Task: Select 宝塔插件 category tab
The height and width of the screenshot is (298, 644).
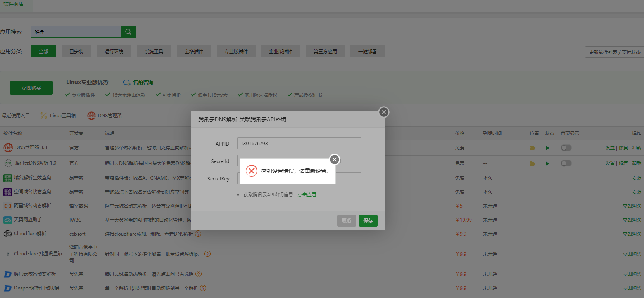Action: point(194,51)
